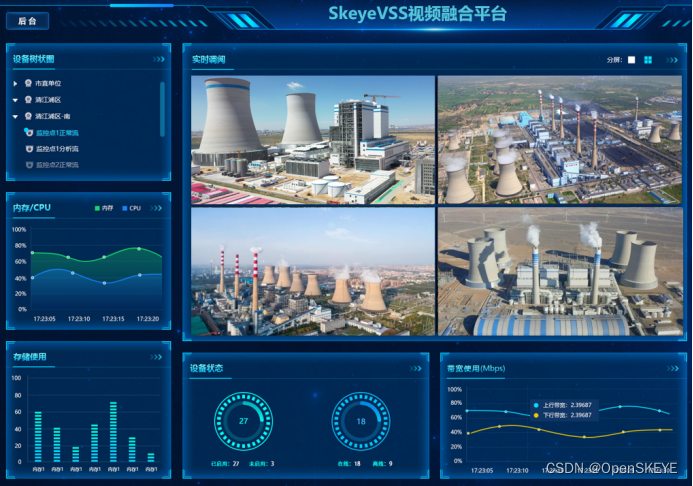Click the yellow downlink line first data point
Viewport: 693px width, 486px height.
pyautogui.click(x=468, y=433)
